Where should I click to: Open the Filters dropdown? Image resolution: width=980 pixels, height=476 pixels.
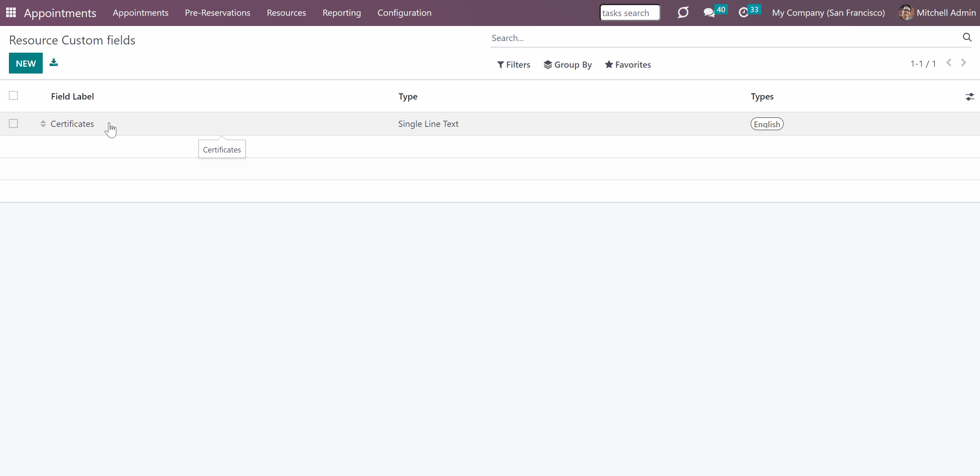pyautogui.click(x=514, y=65)
